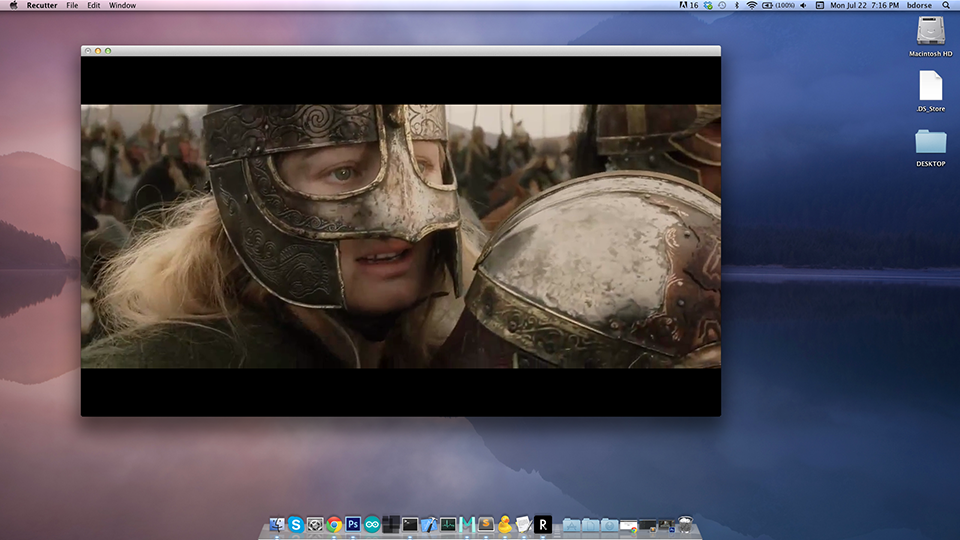Open the teal M app in dock
The image size is (960, 540).
[x=467, y=525]
